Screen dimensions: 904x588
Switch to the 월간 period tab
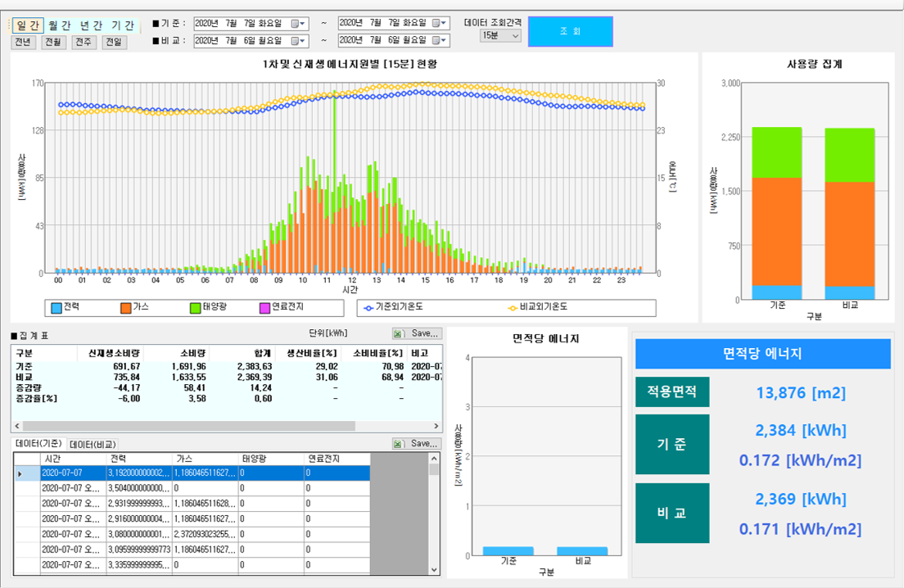pos(59,25)
